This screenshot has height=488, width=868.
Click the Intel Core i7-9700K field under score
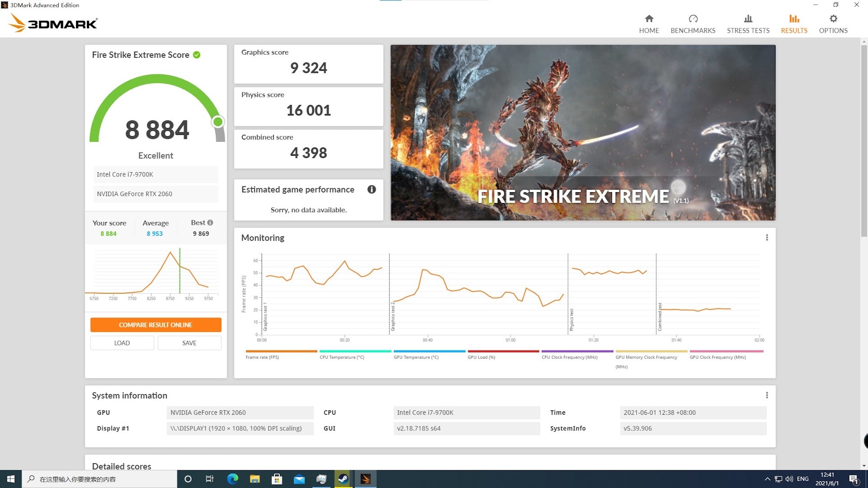[156, 174]
